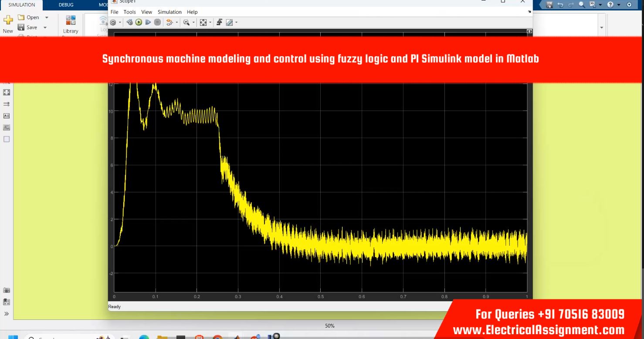The image size is (644, 339).
Task: Open Scope configuration properties gear
Action: 113,22
